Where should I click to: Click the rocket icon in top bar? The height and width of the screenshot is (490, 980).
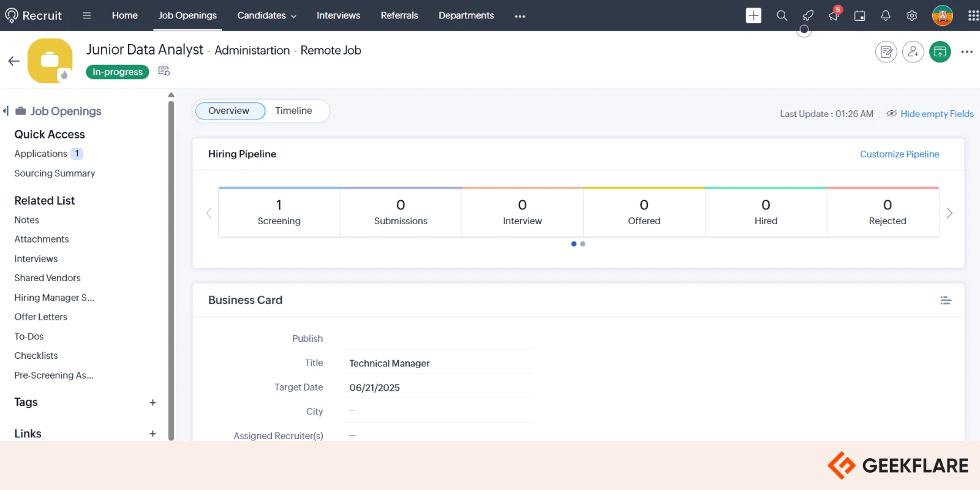coord(808,15)
